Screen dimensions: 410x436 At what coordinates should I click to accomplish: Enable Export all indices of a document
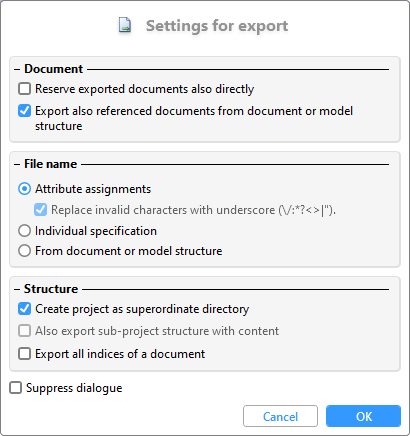coord(24,354)
